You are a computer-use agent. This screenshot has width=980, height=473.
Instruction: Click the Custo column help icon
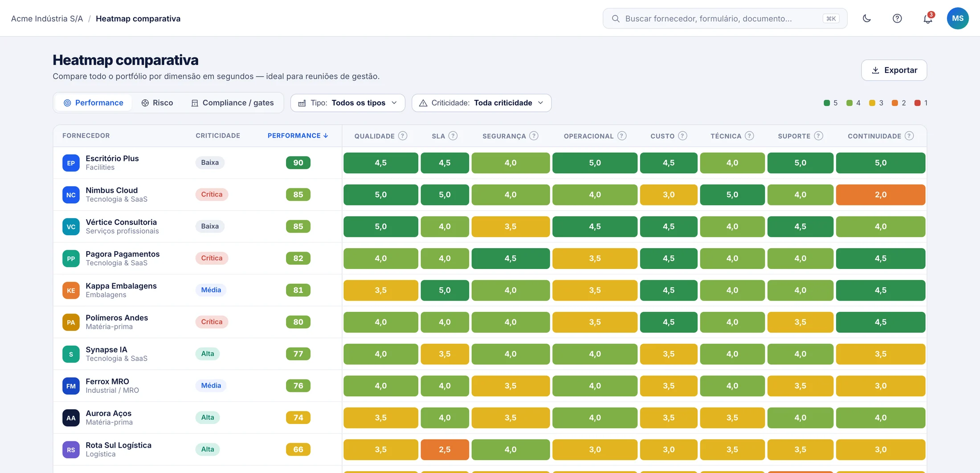(x=682, y=136)
